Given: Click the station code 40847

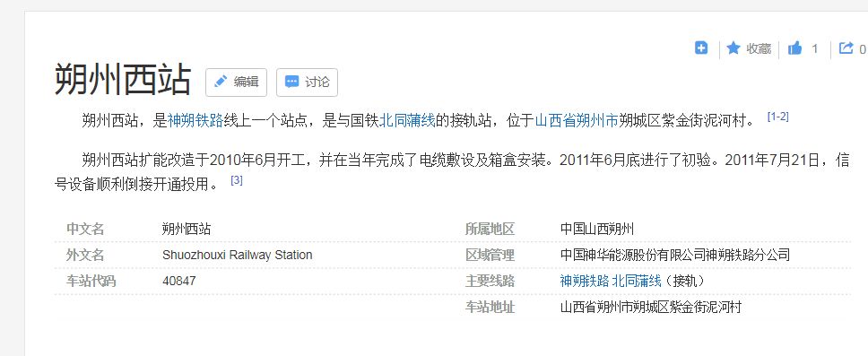Looking at the screenshot, I should coord(178,282).
